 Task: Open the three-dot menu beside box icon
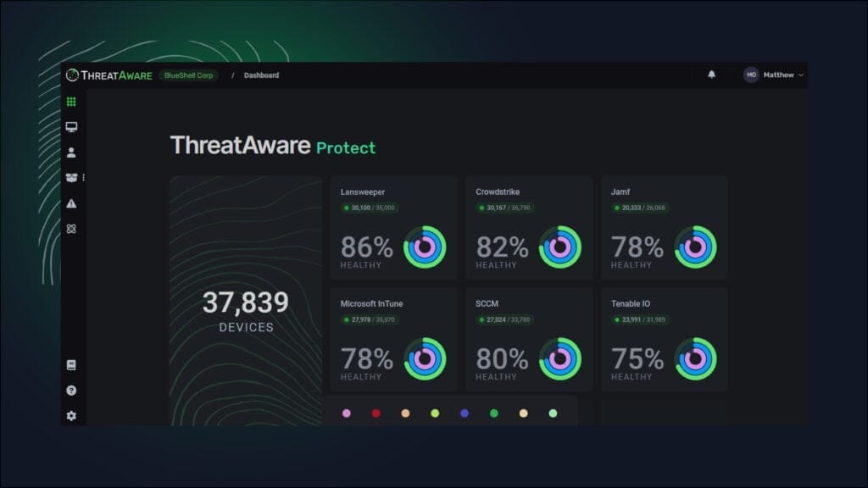click(x=84, y=178)
